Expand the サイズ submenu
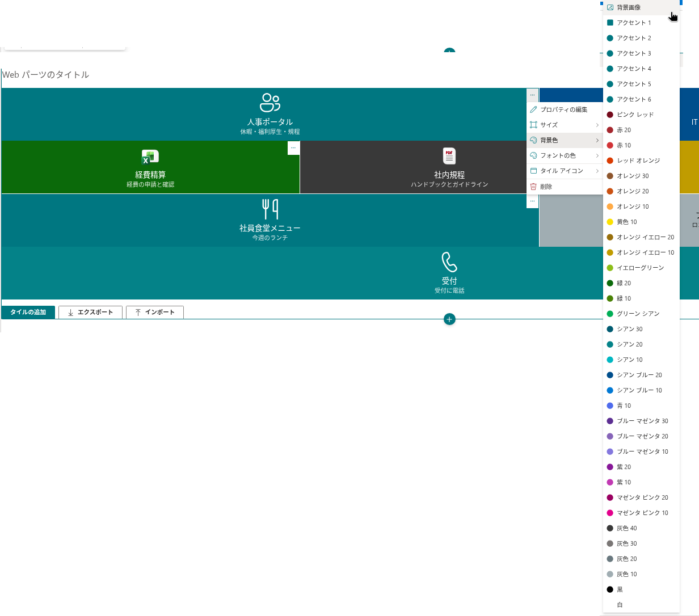Viewport: 699px width, 616px height. click(565, 125)
